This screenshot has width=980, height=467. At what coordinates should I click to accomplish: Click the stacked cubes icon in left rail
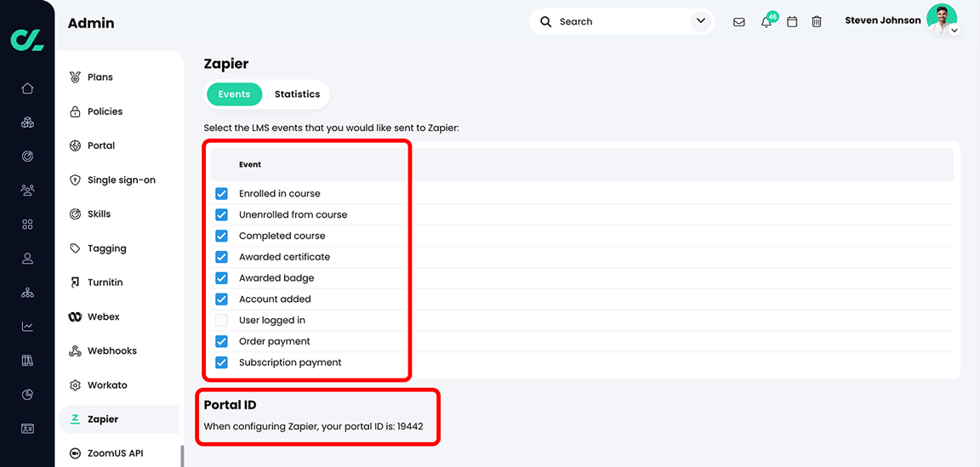click(x=27, y=122)
